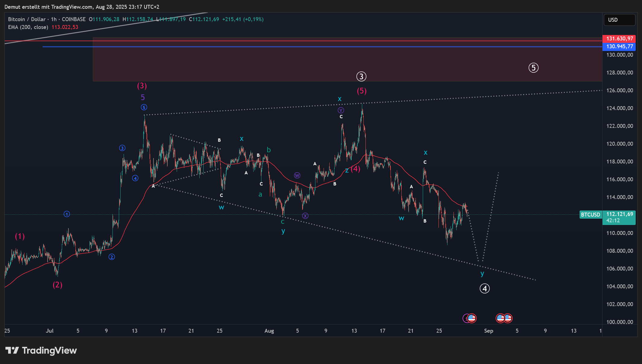Click the pink (2) wave label
This screenshot has width=642, height=364.
pos(57,285)
